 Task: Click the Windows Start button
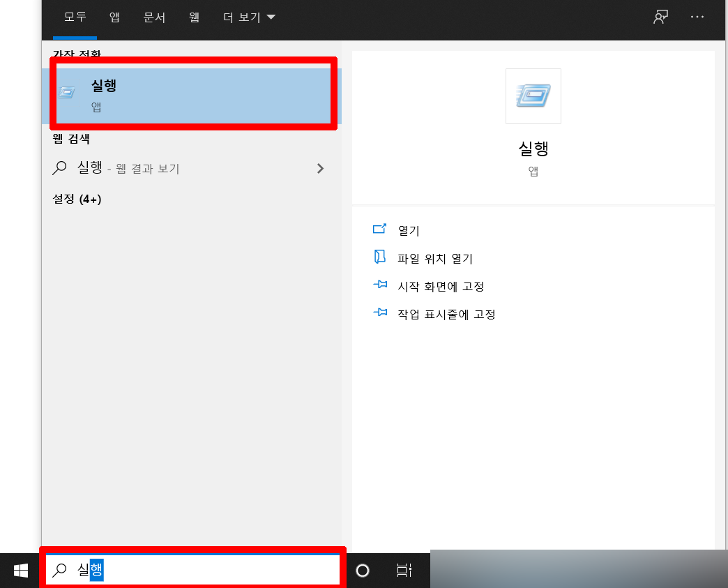tap(20, 571)
